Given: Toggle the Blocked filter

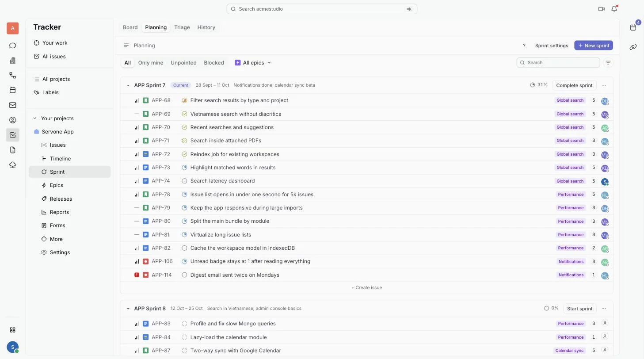Looking at the screenshot, I should pos(214,63).
